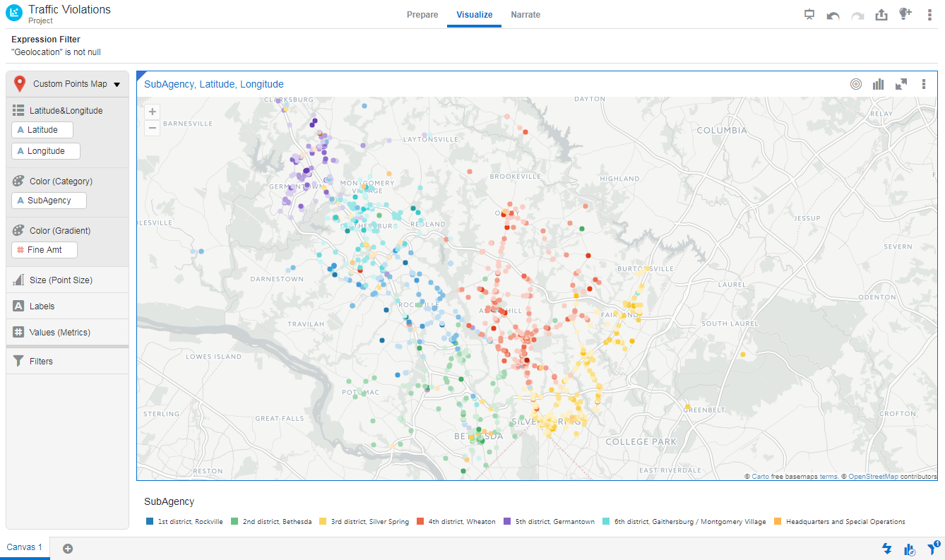Click the 5th district, Germantown legend swatch

(506, 522)
